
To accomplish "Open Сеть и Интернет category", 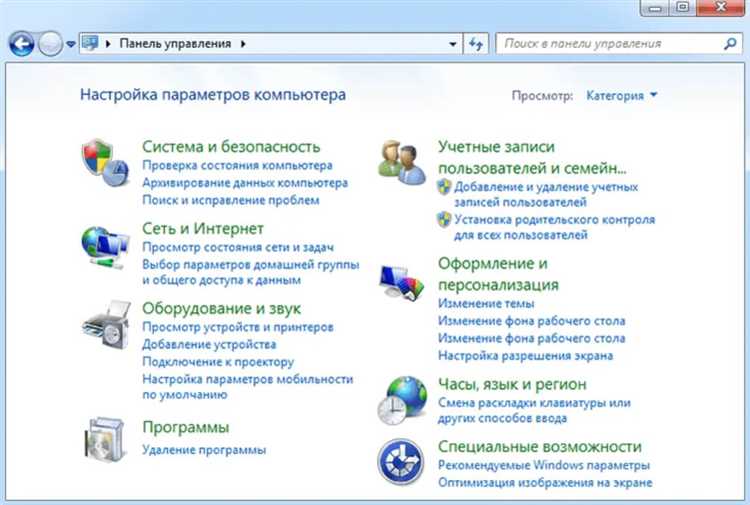I will pos(203,229).
